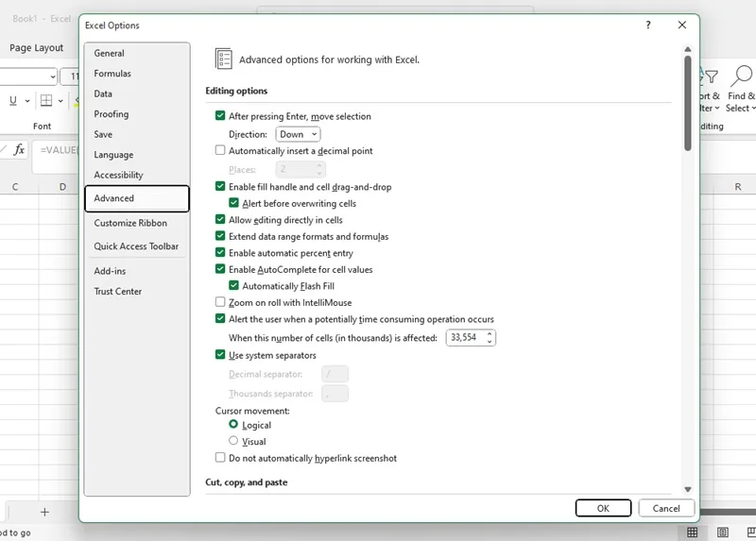Click the Find & Select magnifier icon
Viewport: 756px width, 541px height.
point(742,76)
